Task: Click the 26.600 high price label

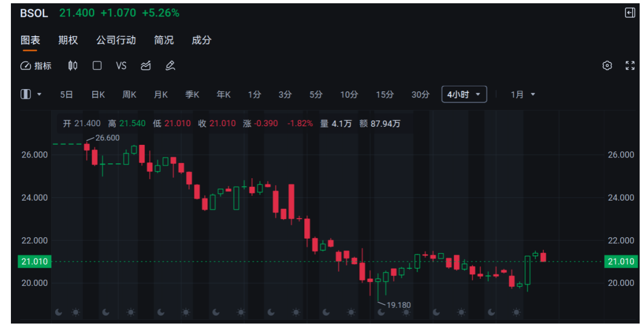Action: [107, 138]
